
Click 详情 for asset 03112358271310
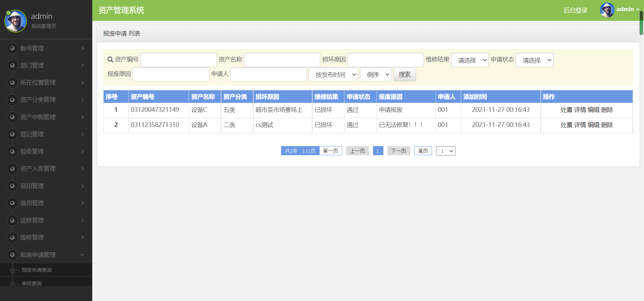580,125
